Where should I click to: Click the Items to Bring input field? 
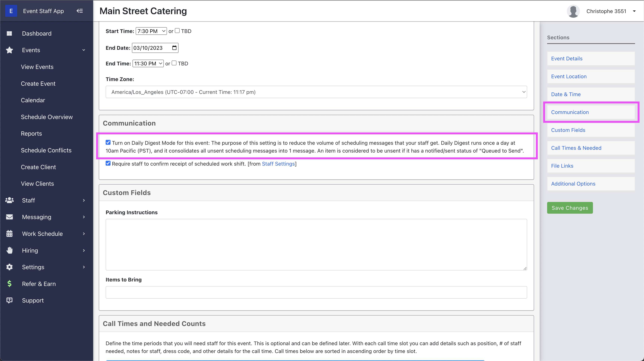[x=316, y=292]
